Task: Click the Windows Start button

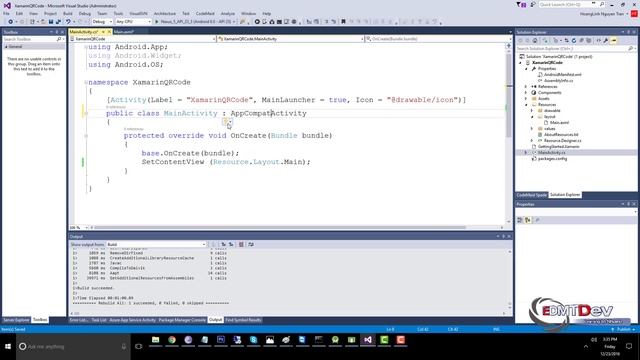Action: pyautogui.click(x=8, y=347)
